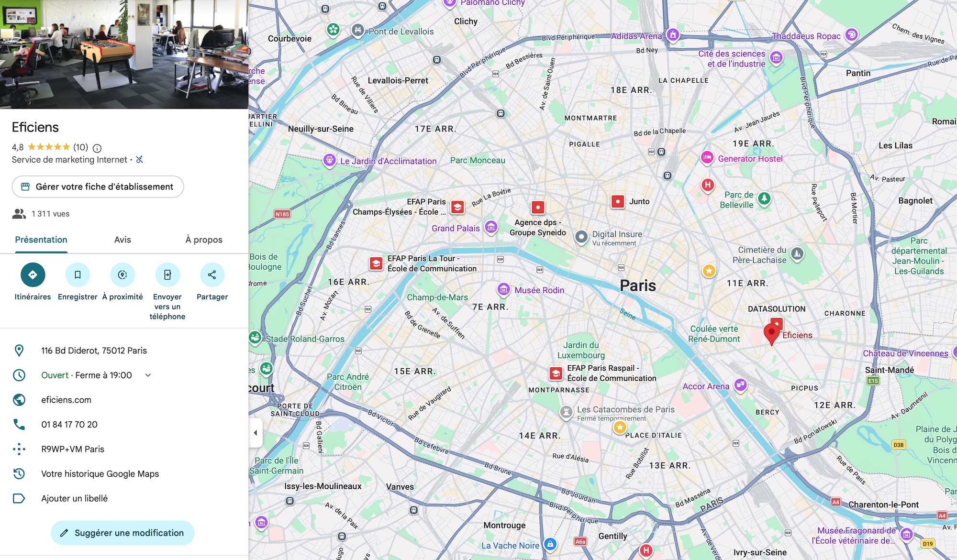957x560 pixels.
Task: Click the phone icon beside 01 84 17 70 20
Action: pyautogui.click(x=19, y=424)
